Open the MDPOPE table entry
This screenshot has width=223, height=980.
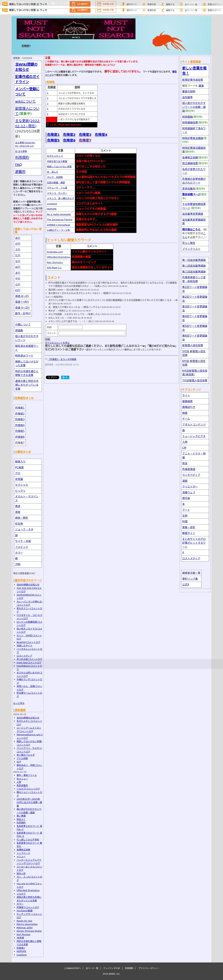[51, 209]
